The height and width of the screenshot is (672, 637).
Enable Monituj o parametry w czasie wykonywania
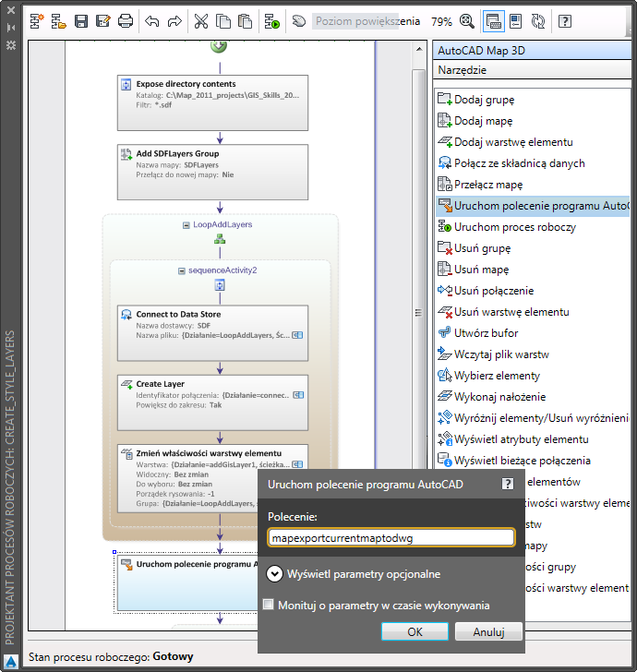click(x=269, y=605)
